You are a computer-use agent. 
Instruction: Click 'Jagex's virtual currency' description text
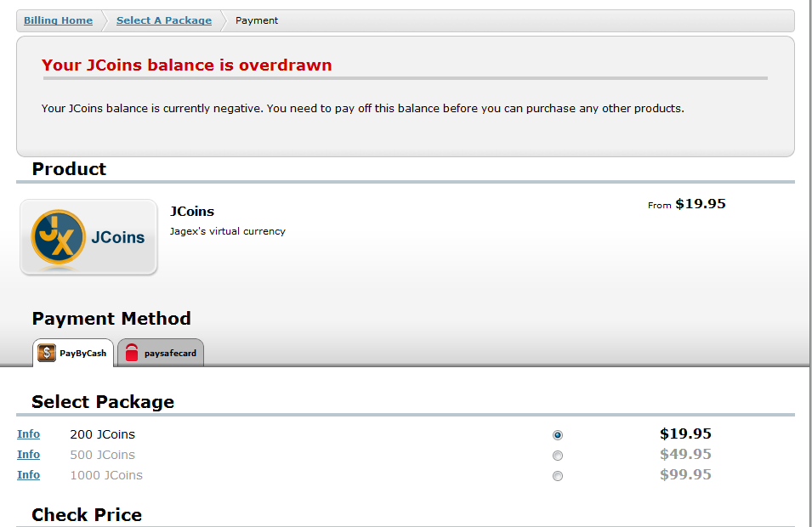coord(227,231)
